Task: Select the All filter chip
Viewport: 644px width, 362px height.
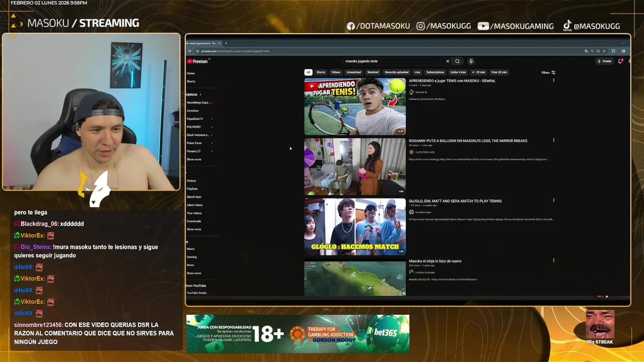Action: click(308, 72)
